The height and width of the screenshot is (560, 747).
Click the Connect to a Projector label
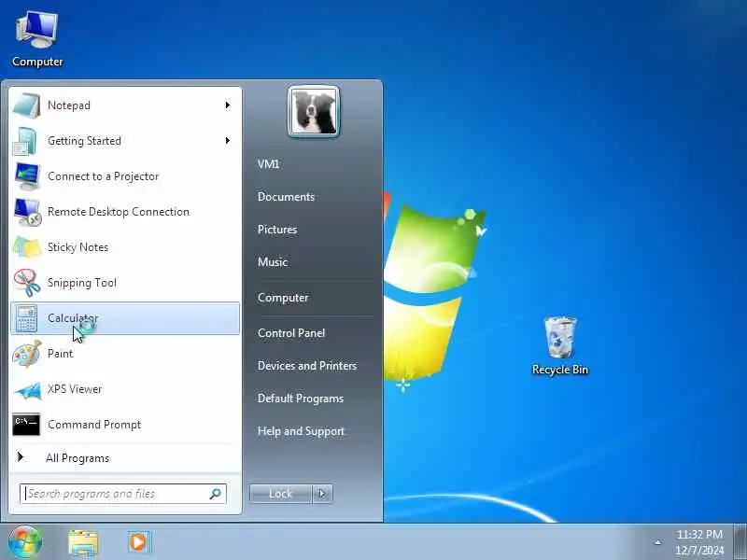[103, 176]
